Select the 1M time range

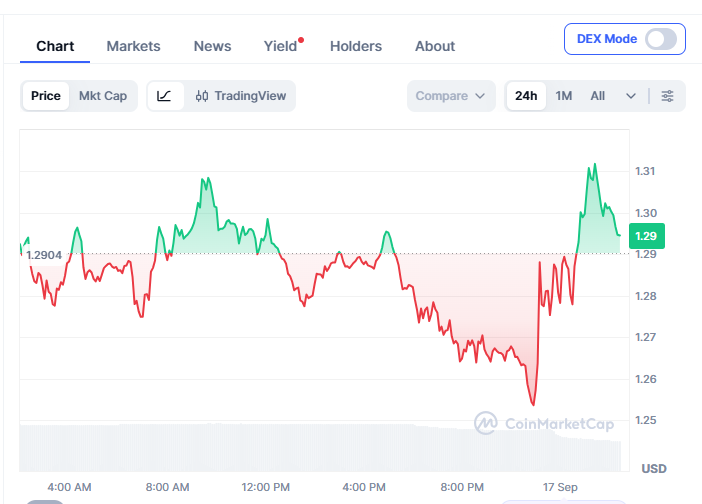coord(564,96)
